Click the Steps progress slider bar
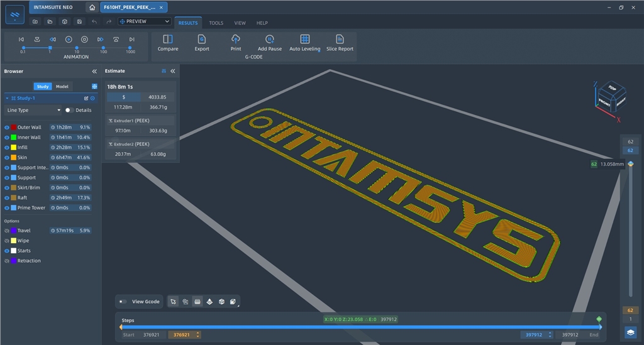The width and height of the screenshot is (644, 345). 361,327
